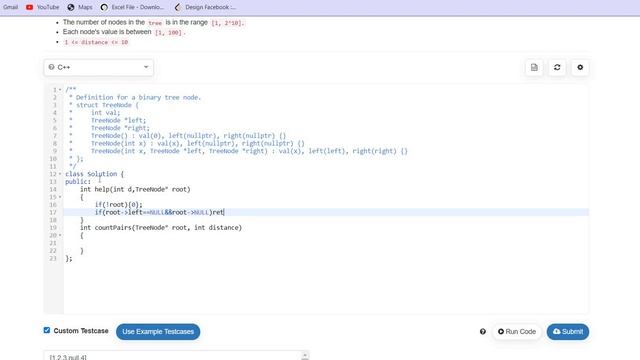
Task: Open the help question mark icon
Action: click(483, 331)
